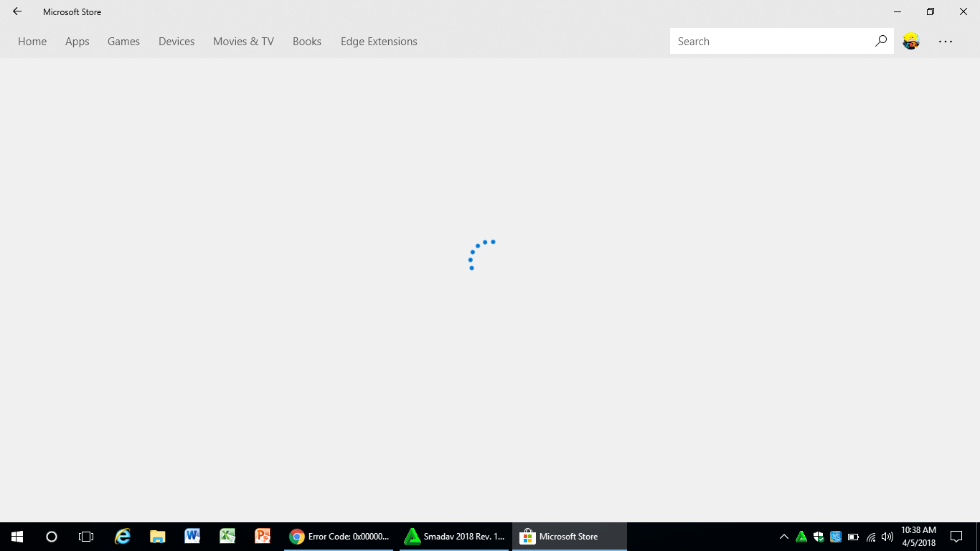Open the user account avatar menu
Image resolution: width=980 pixels, height=551 pixels.
pos(911,41)
